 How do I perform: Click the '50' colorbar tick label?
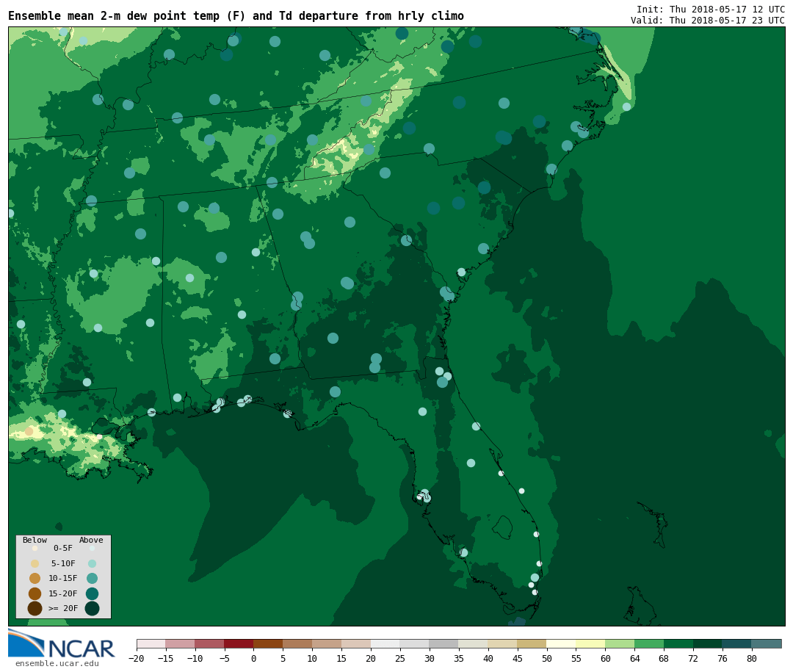click(x=547, y=658)
